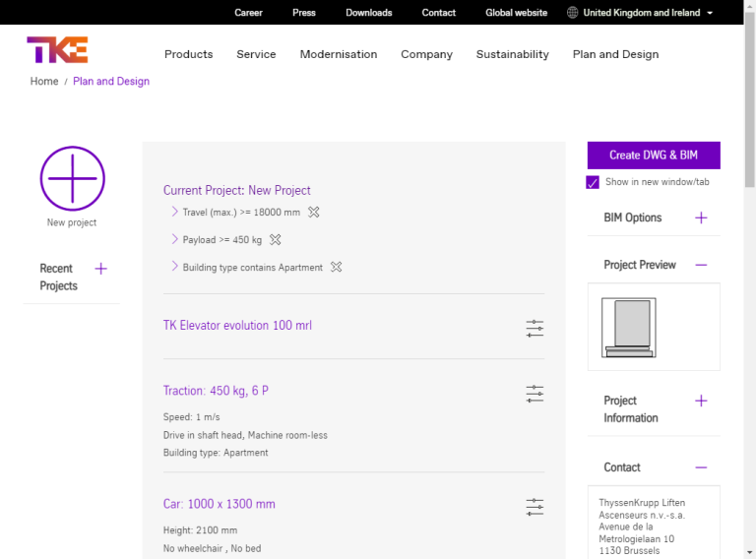Remove the Payload >= 450 kg filter
This screenshot has height=559, width=756.
(x=276, y=239)
